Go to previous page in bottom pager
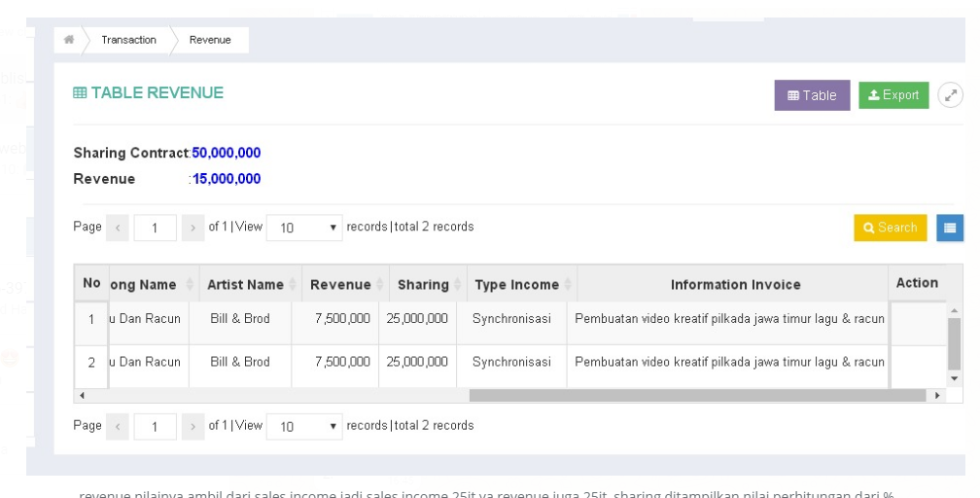Image resolution: width=980 pixels, height=498 pixels. pyautogui.click(x=117, y=426)
